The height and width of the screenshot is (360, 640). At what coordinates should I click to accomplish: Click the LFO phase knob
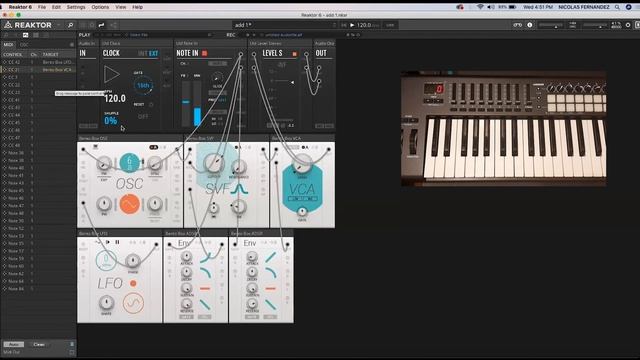click(133, 261)
